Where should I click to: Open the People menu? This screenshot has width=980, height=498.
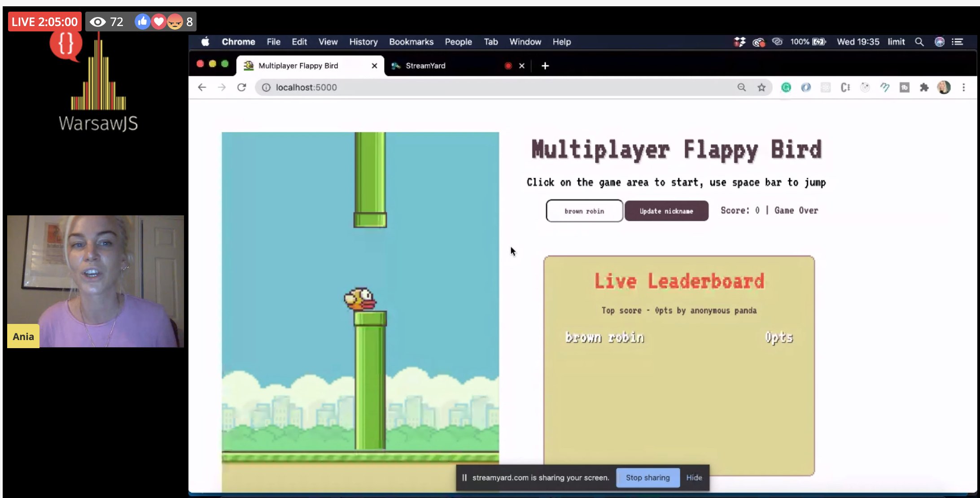(458, 42)
